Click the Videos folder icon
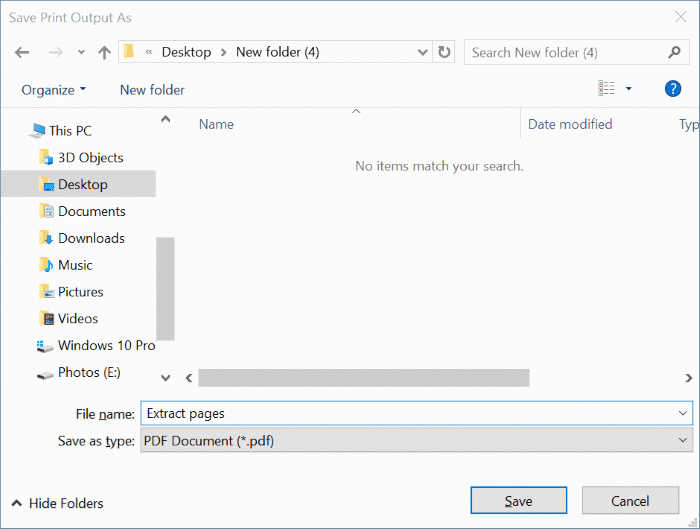Image resolution: width=700 pixels, height=529 pixels. pyautogui.click(x=46, y=318)
